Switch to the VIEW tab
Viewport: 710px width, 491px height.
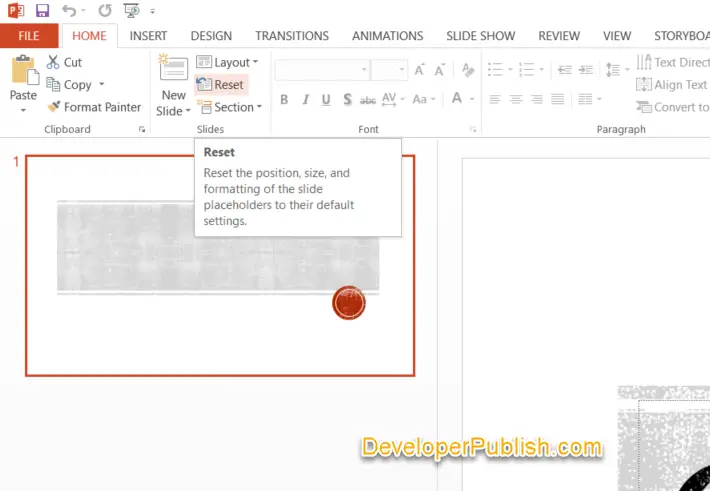617,36
